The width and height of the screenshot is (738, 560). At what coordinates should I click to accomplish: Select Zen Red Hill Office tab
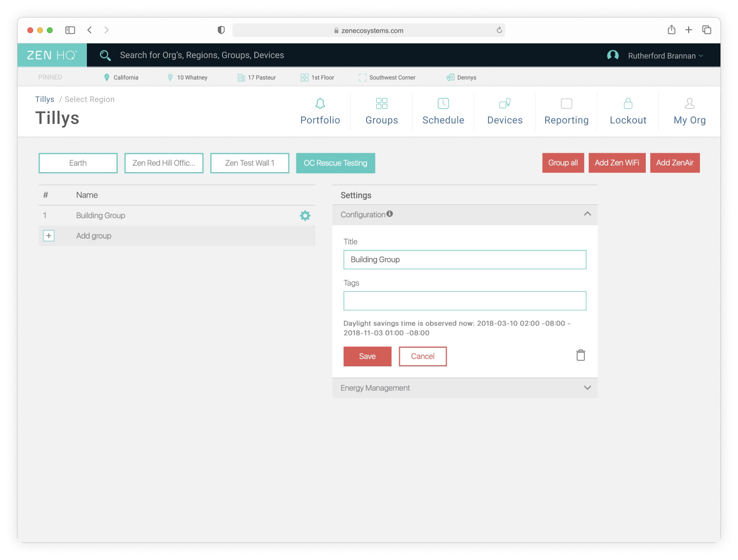click(x=164, y=163)
